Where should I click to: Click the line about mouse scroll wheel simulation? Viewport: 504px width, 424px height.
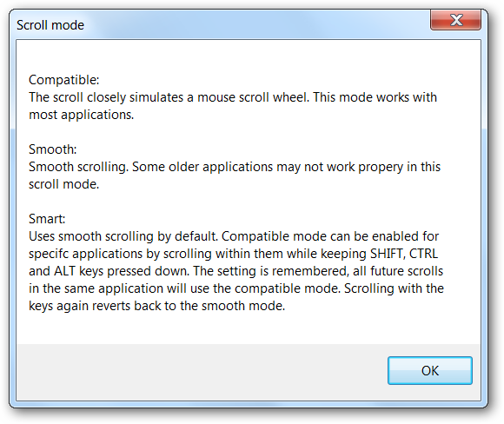(x=233, y=97)
